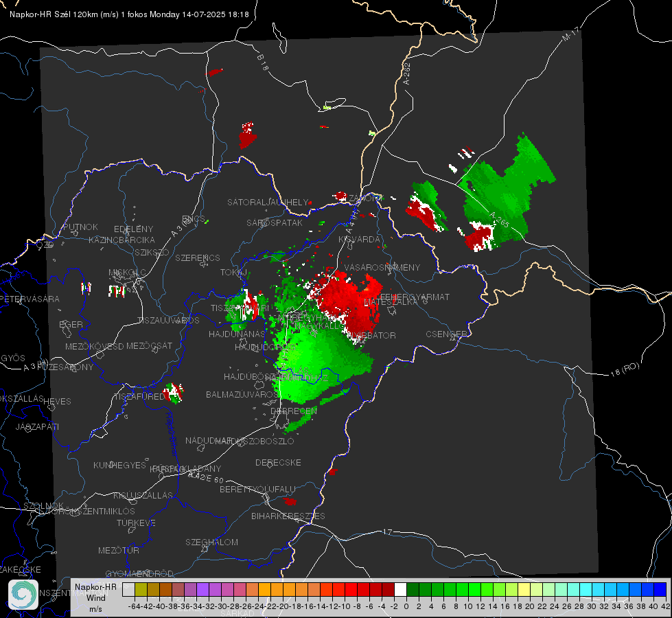Click the BERETTYÓÚJFALU label
The height and width of the screenshot is (618, 672).
coord(257,489)
